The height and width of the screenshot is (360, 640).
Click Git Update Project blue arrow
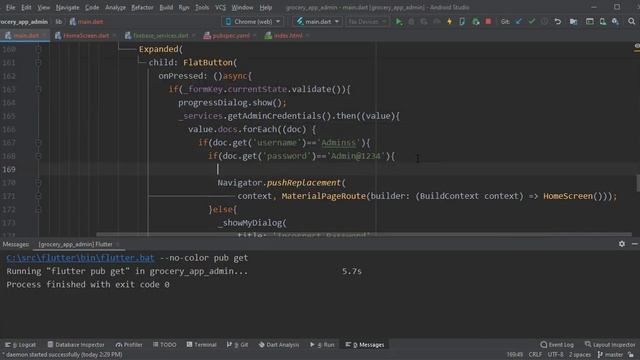[x=518, y=22]
